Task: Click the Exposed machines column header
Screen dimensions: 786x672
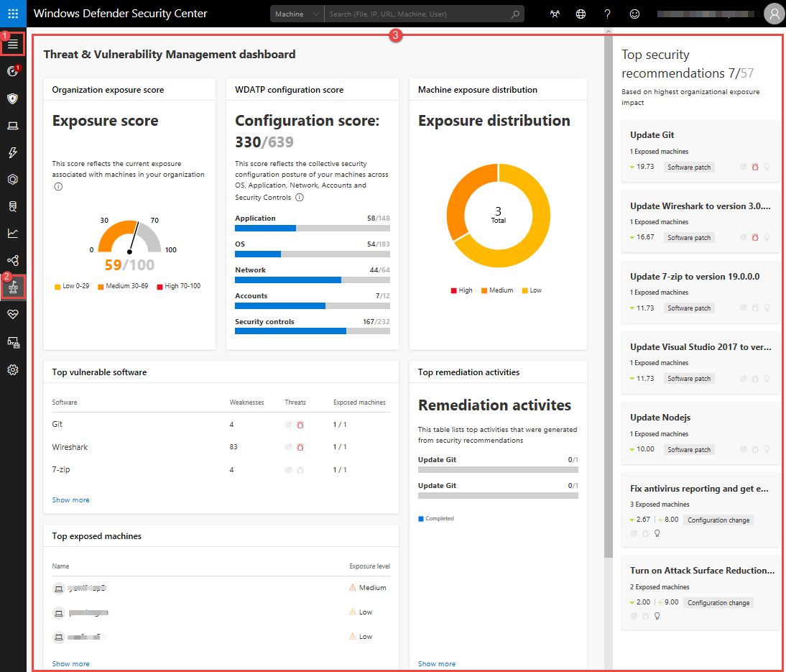Action: tap(359, 402)
